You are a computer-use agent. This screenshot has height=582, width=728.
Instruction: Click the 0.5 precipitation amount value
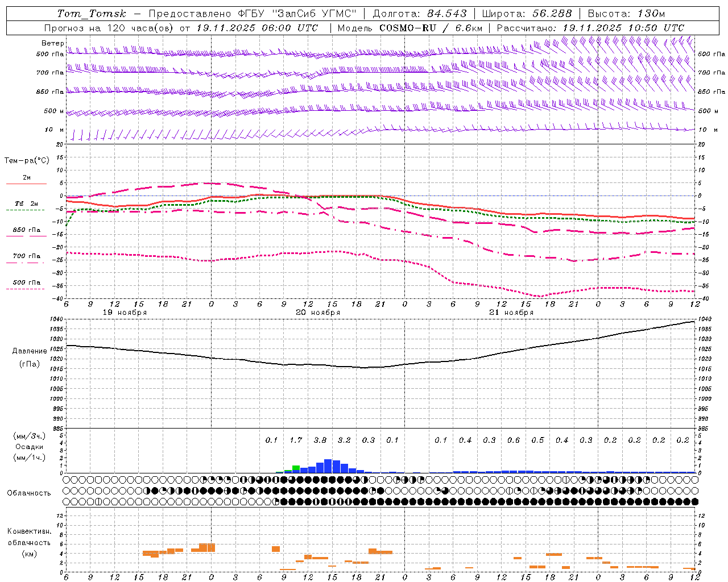click(x=537, y=440)
